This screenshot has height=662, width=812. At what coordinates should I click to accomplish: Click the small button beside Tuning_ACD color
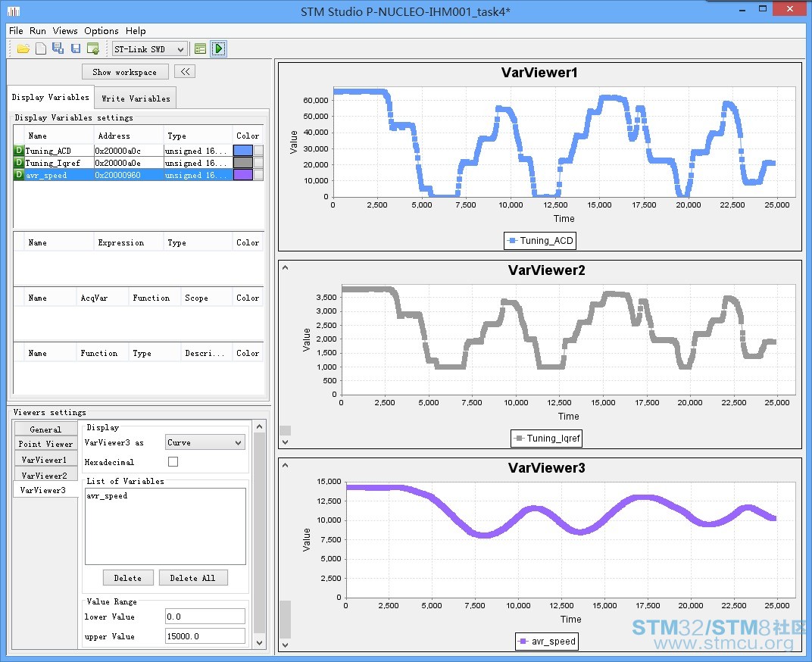(x=258, y=150)
